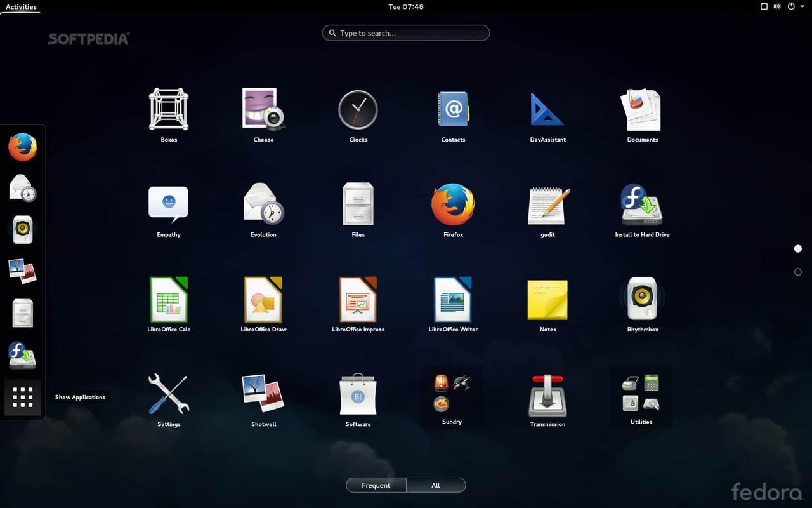This screenshot has width=812, height=508.
Task: Click the Activities button
Action: (x=21, y=7)
